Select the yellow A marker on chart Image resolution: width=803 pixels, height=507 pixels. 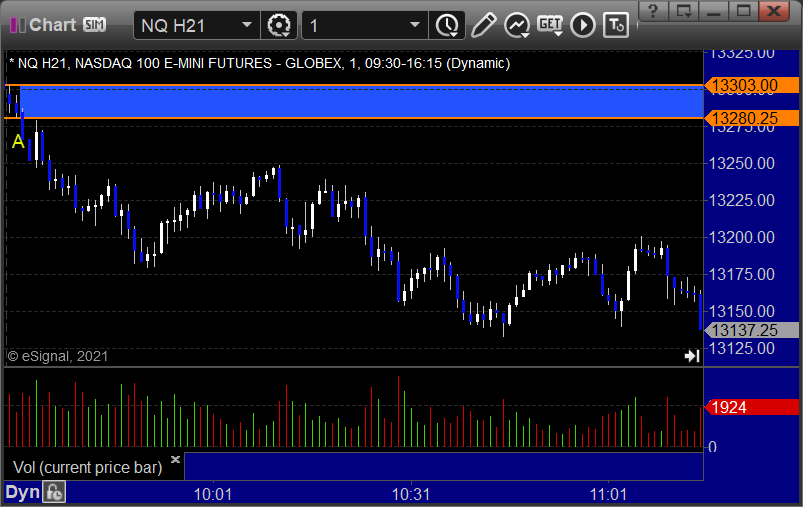(x=18, y=141)
